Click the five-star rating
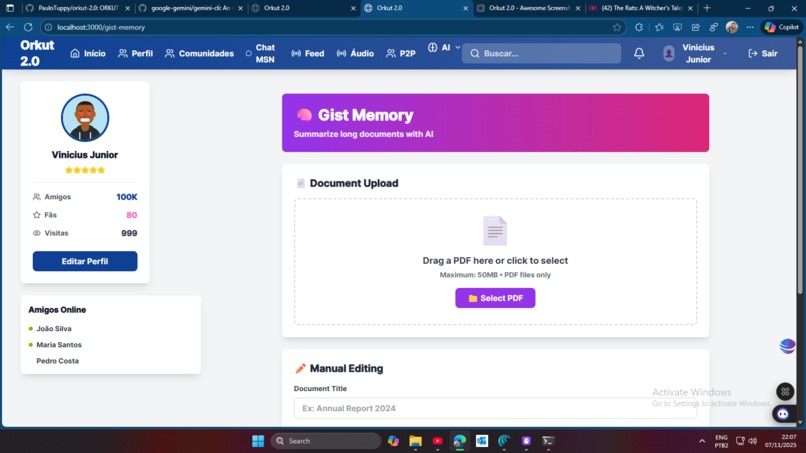The height and width of the screenshot is (453, 806). tap(85, 170)
